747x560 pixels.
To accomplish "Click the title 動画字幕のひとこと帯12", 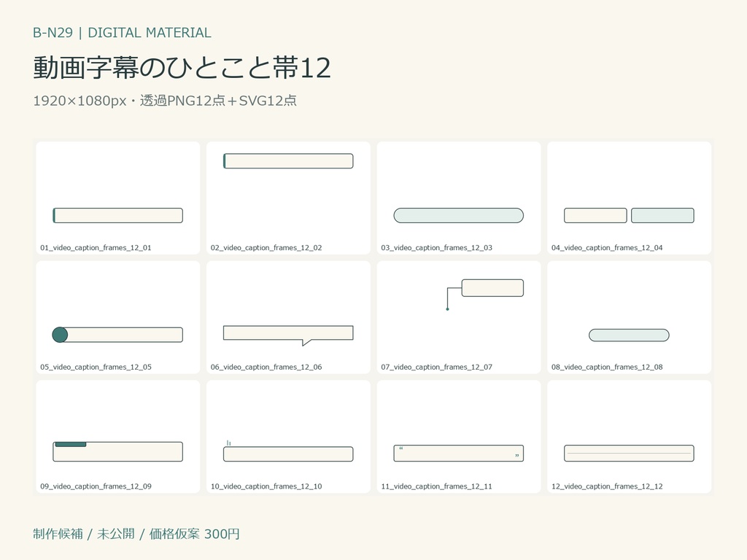I will tap(182, 68).
